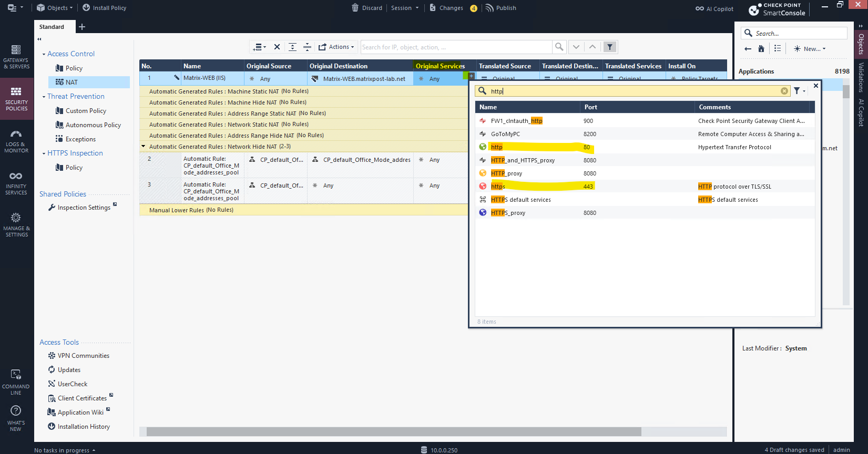
Task: Collapse the Network Hide NAT section
Action: (144, 147)
